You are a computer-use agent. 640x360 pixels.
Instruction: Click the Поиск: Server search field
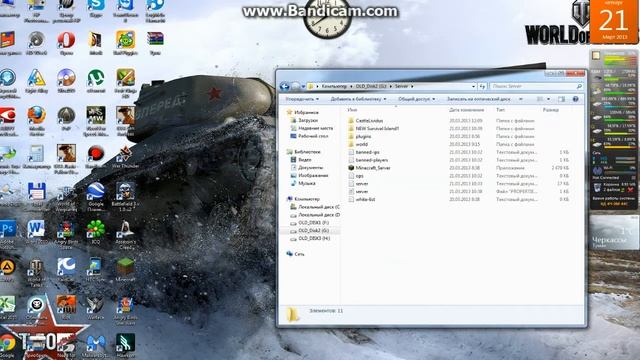536,86
